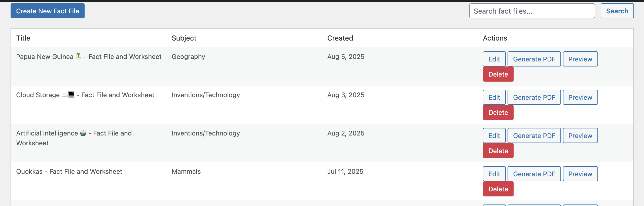Screen dimensions: 644x206
Task: Delete the Papua New Guinea fact file
Action: [498, 74]
